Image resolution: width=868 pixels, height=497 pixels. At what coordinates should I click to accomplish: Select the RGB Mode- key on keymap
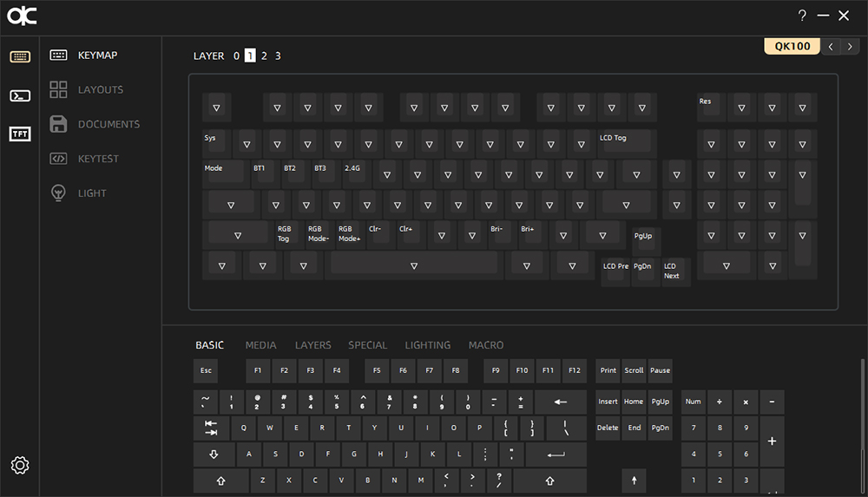[319, 235]
